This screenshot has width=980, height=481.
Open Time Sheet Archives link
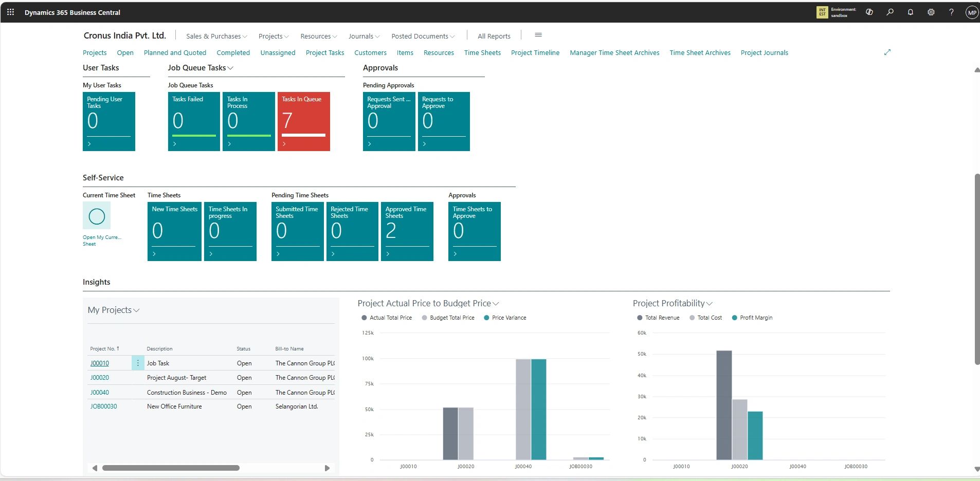pyautogui.click(x=700, y=52)
